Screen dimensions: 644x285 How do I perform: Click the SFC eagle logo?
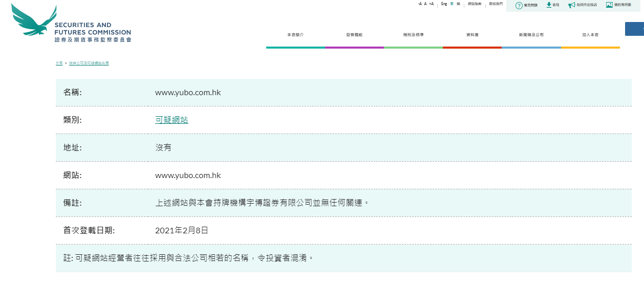(x=34, y=20)
